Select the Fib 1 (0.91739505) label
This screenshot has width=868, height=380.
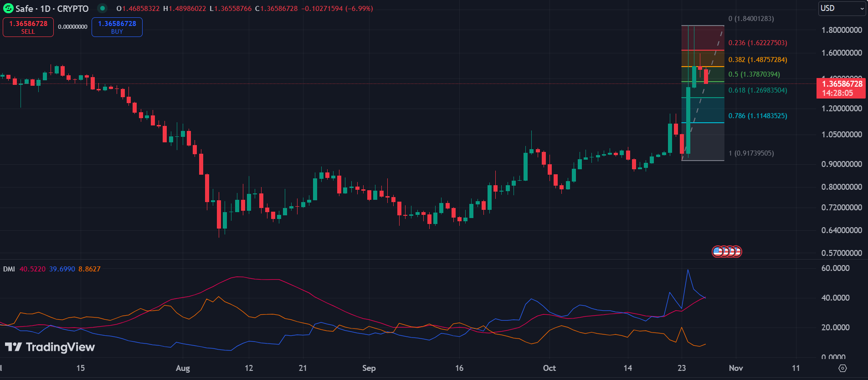pos(751,153)
